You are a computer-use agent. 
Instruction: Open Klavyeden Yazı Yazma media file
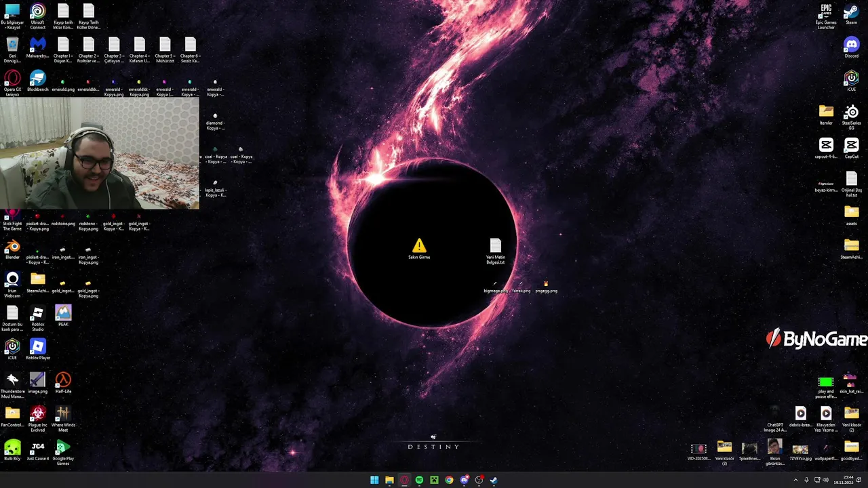(826, 419)
